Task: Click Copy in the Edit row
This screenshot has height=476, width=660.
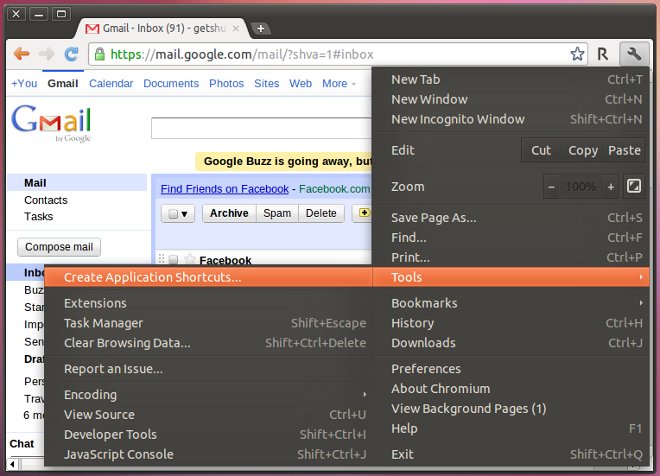Action: tap(583, 150)
